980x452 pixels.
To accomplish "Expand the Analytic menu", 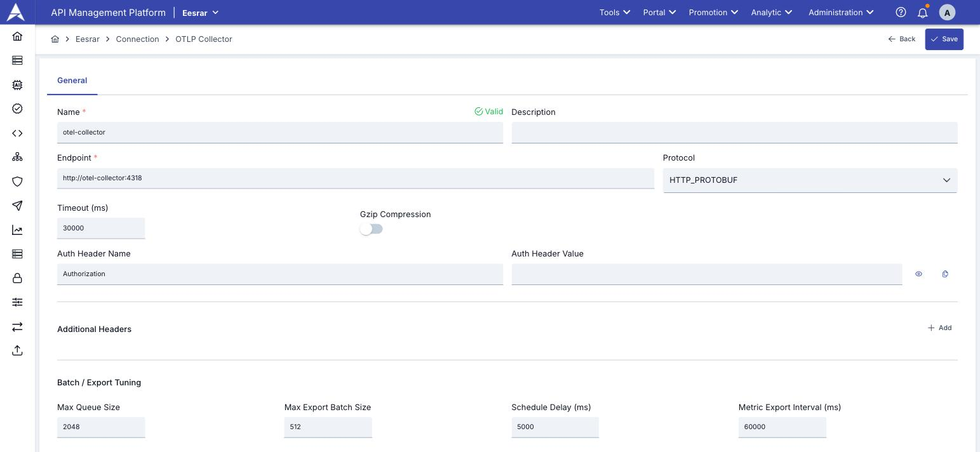I will pos(772,12).
